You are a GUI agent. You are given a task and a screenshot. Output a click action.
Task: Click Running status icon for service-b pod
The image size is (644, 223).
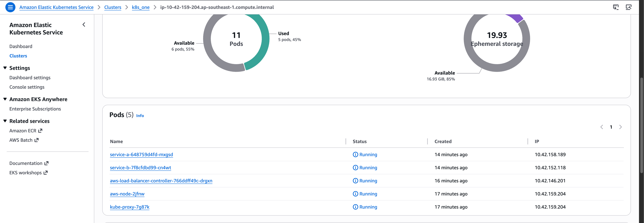click(355, 168)
